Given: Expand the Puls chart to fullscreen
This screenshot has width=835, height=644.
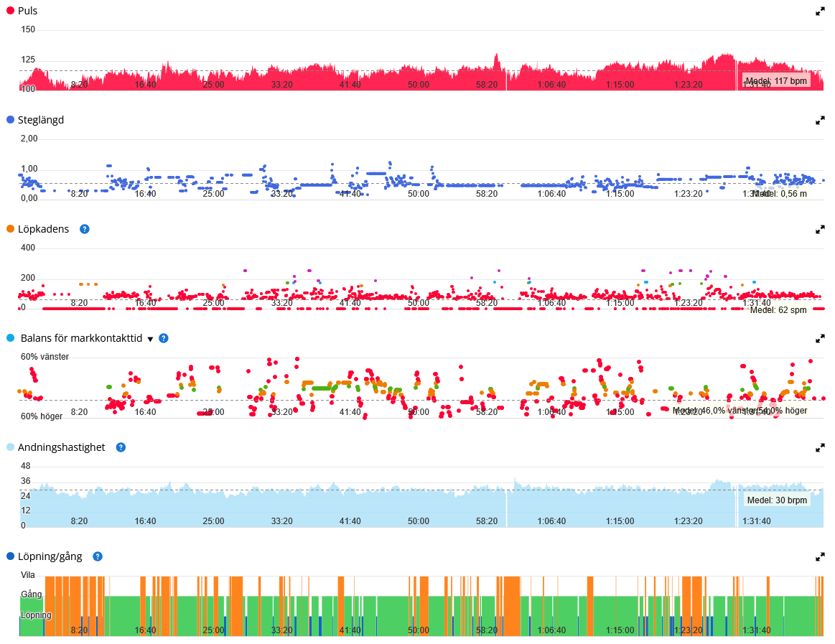Looking at the screenshot, I should coord(820,11).
